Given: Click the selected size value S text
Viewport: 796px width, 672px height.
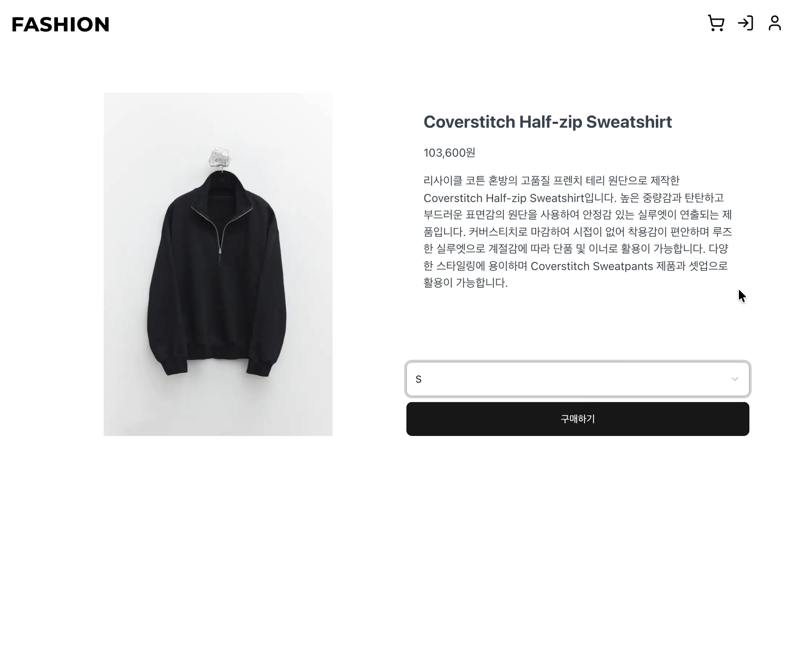Looking at the screenshot, I should [418, 379].
